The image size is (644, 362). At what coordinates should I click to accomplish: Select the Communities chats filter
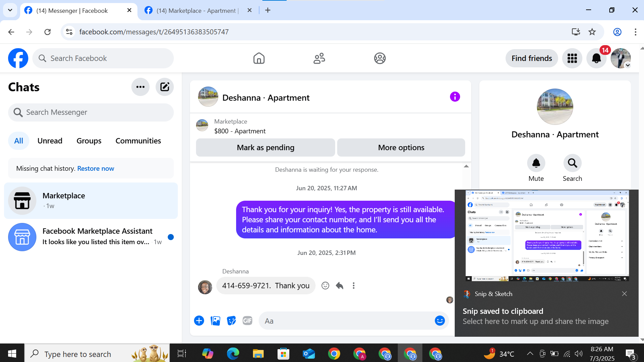pos(138,141)
